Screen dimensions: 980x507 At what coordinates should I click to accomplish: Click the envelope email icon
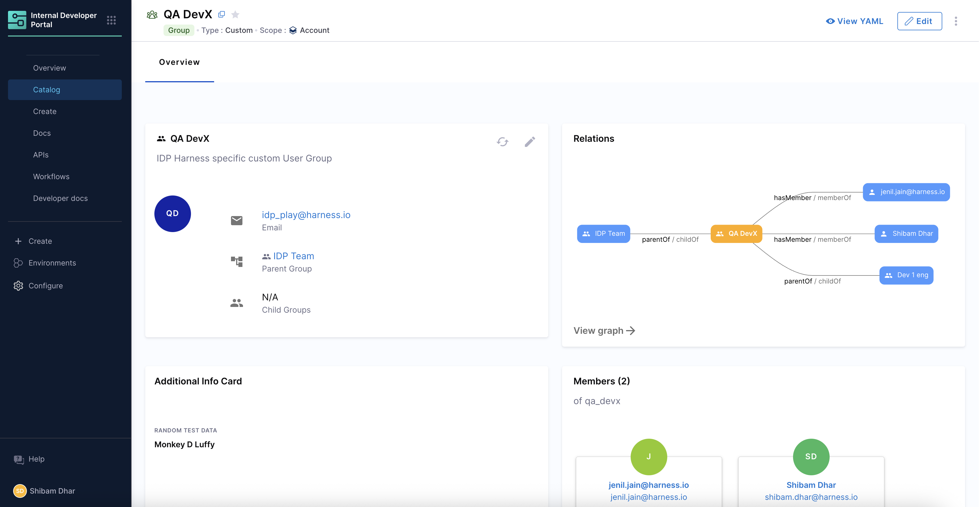point(237,221)
